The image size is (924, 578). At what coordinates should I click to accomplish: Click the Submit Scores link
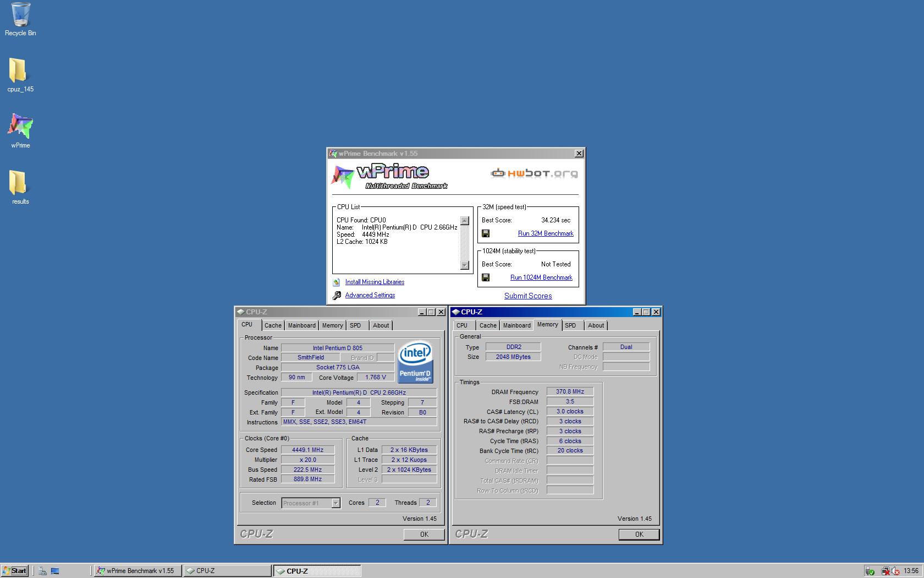pyautogui.click(x=528, y=296)
